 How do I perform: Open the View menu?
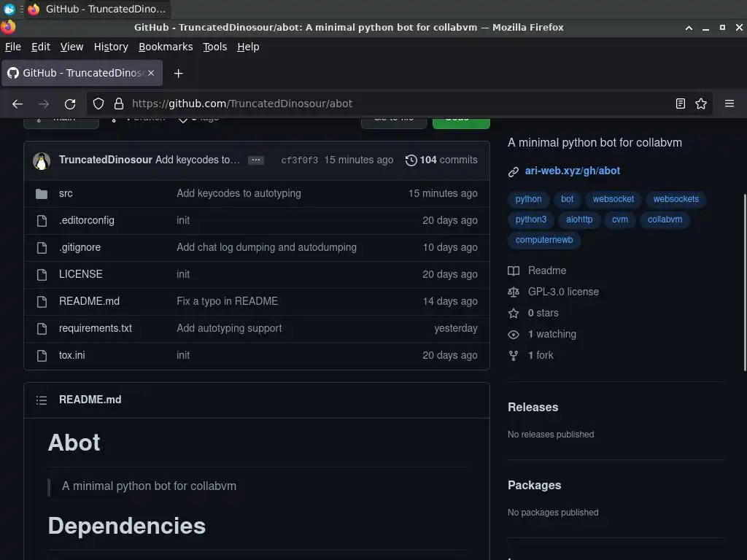pyautogui.click(x=71, y=47)
